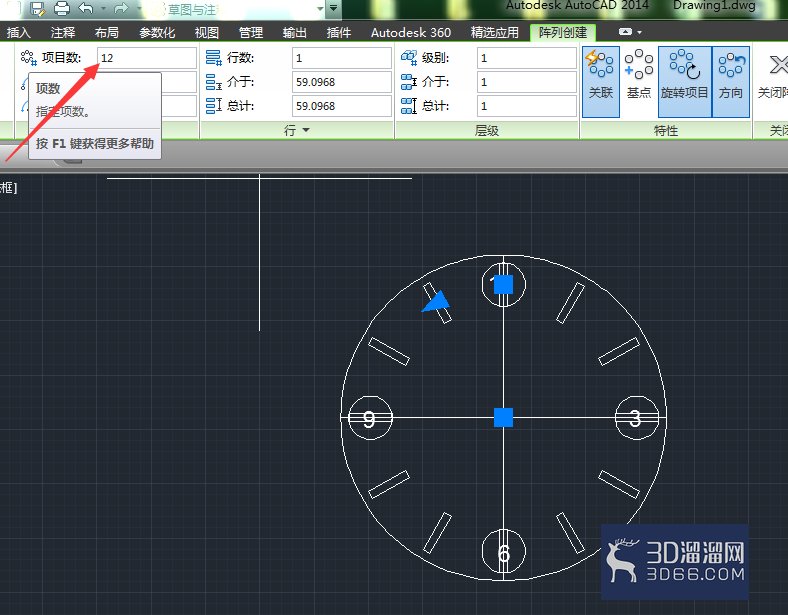Click the blue triangle grip on array
Screen dimensions: 788x615
[436, 302]
